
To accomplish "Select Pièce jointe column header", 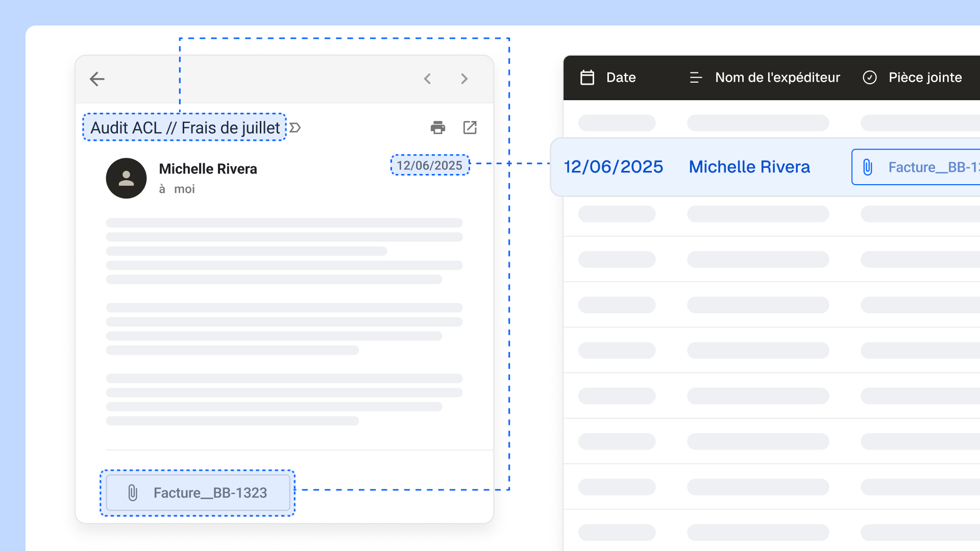I will click(924, 78).
